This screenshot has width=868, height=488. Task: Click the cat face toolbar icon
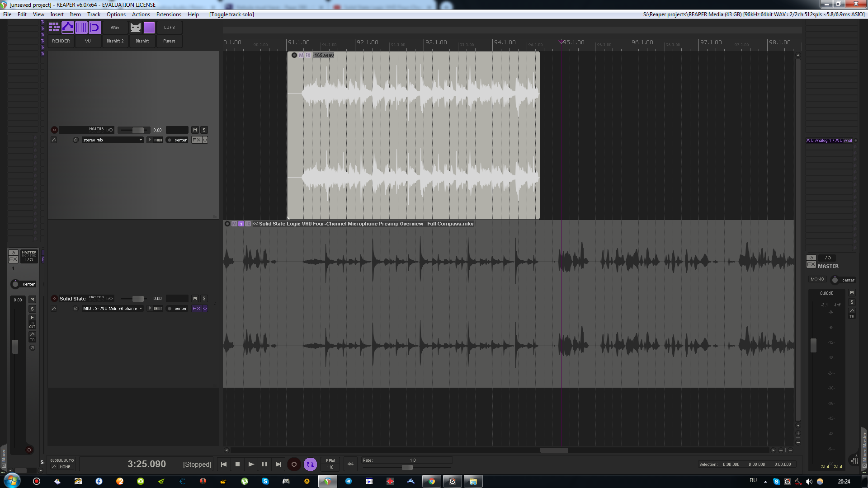pyautogui.click(x=136, y=28)
